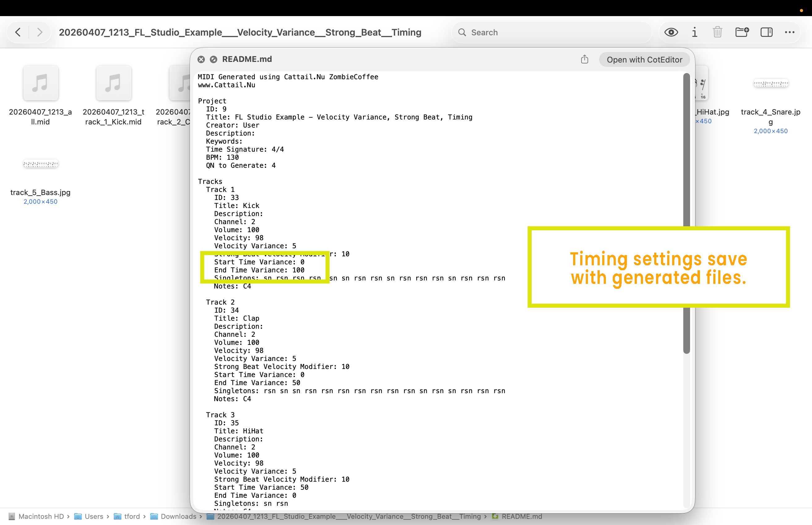
Task: Click the Quick Look eye icon
Action: tap(671, 33)
